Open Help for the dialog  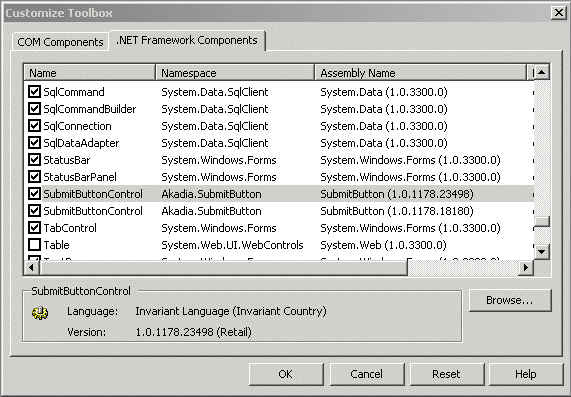click(525, 374)
